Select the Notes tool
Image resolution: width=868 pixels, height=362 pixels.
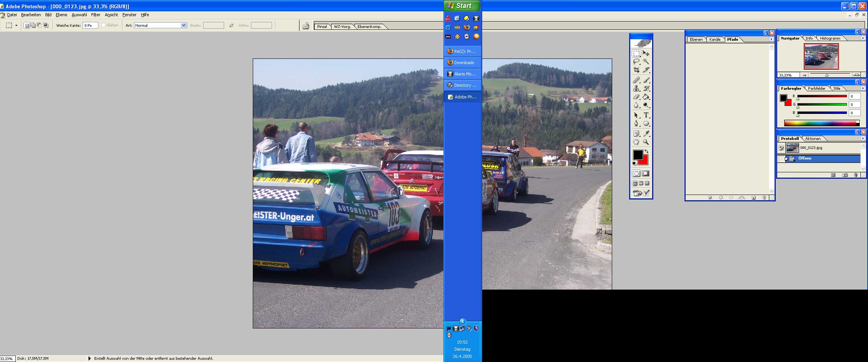point(636,134)
